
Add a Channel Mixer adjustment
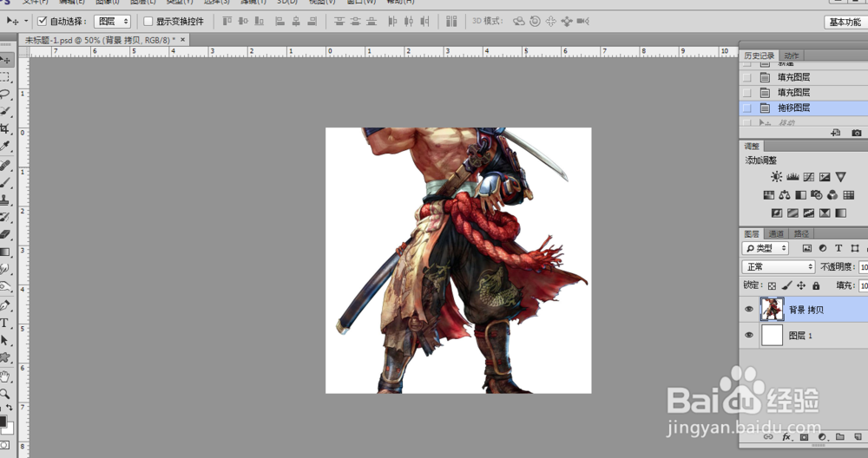tap(832, 194)
